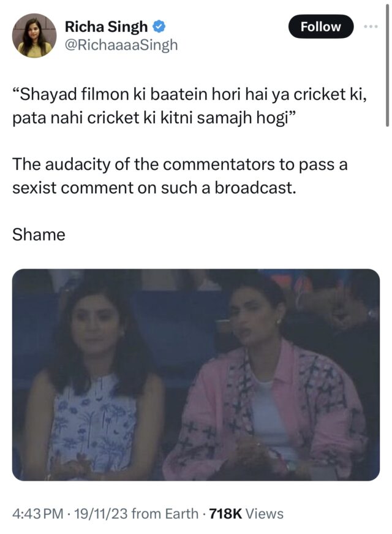This screenshot has width=392, height=534.
Task: Open the 718K Views count
Action: click(x=246, y=514)
